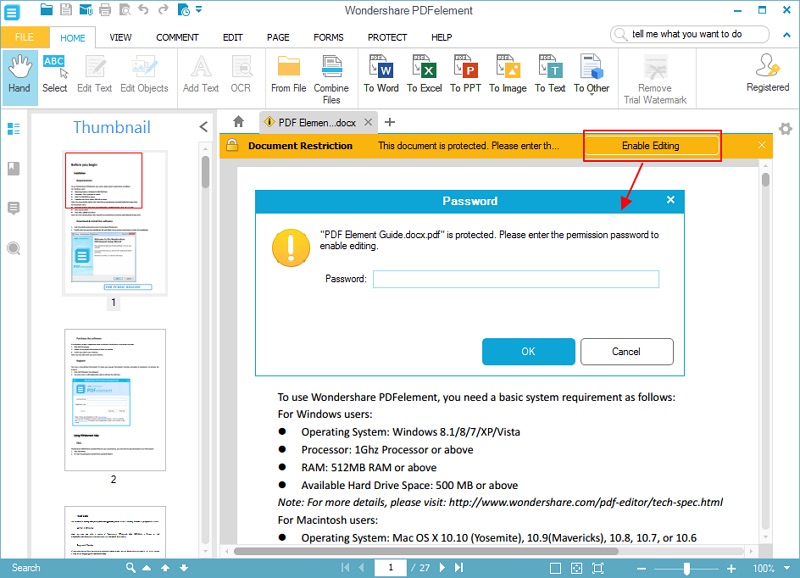This screenshot has width=800, height=578.
Task: Cancel the Password dialog
Action: (626, 351)
